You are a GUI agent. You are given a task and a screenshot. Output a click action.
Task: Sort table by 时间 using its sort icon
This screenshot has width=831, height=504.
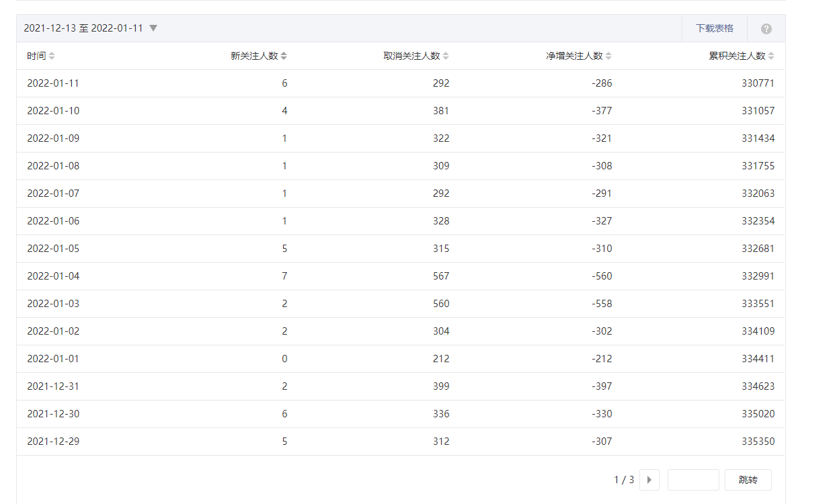tap(52, 56)
